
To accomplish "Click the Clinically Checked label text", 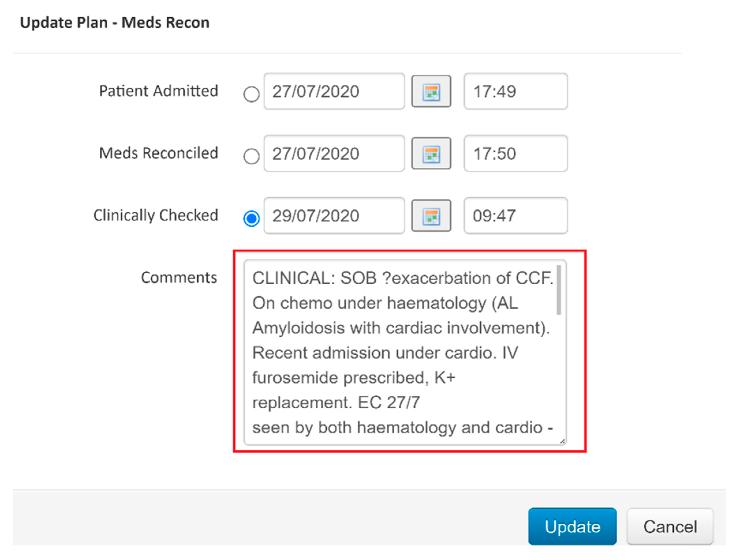I will coord(156,215).
